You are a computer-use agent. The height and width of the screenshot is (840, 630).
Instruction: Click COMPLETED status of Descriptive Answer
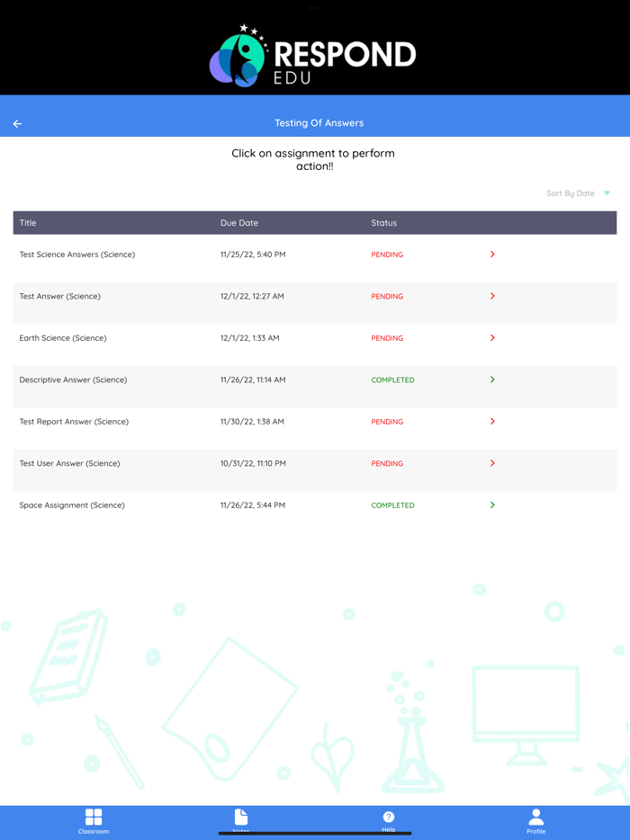pyautogui.click(x=392, y=380)
